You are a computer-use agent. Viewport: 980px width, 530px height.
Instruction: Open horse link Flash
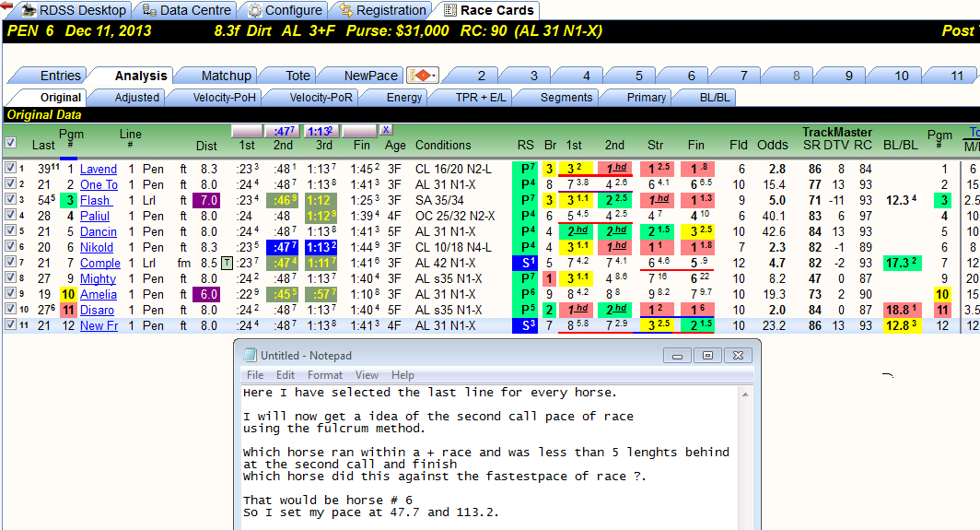(96, 201)
